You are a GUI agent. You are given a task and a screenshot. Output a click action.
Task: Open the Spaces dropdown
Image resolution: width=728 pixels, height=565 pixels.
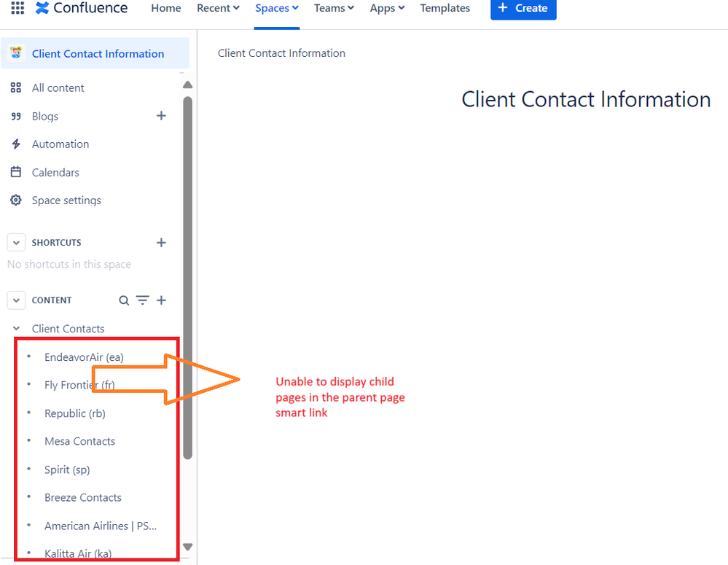277,8
